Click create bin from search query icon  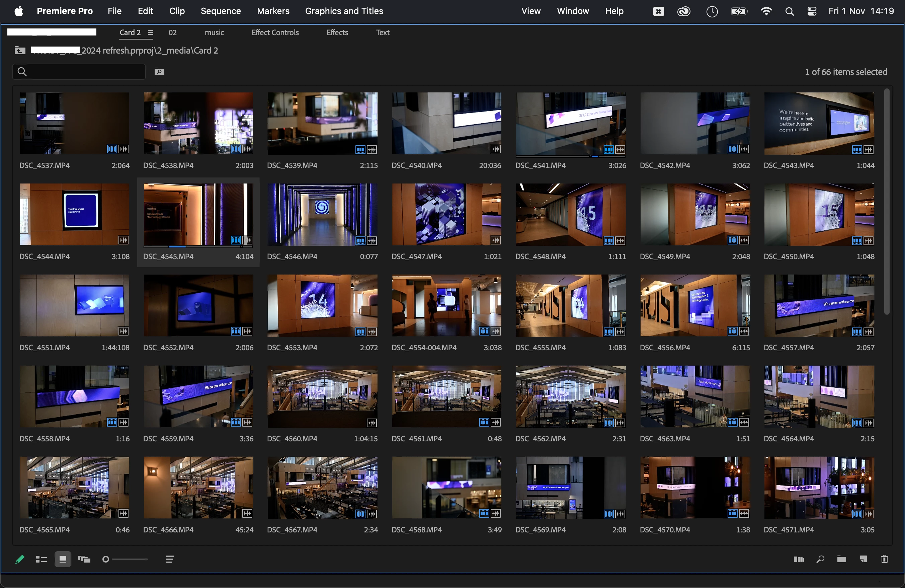pyautogui.click(x=159, y=72)
